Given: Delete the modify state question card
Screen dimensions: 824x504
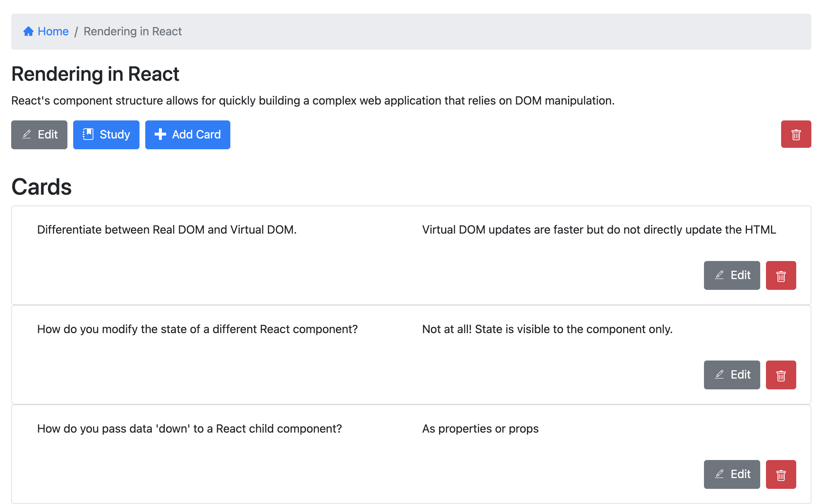Looking at the screenshot, I should tap(780, 375).
